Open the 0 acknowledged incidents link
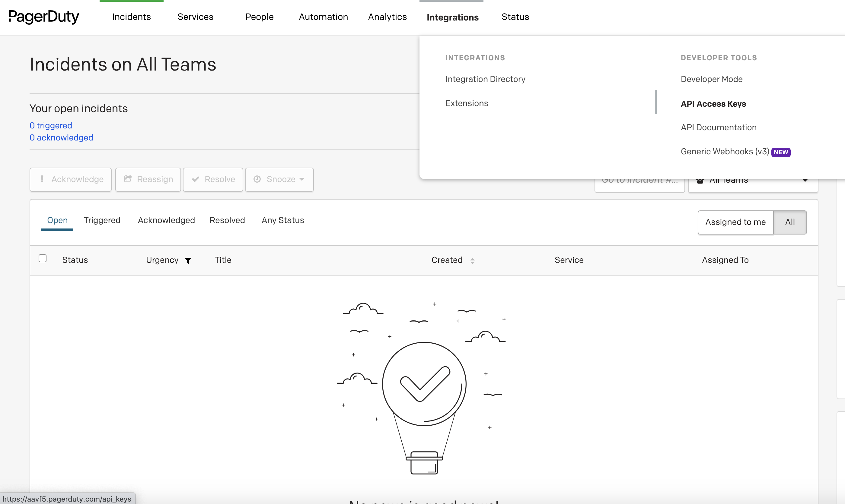This screenshot has width=845, height=504. (x=61, y=137)
